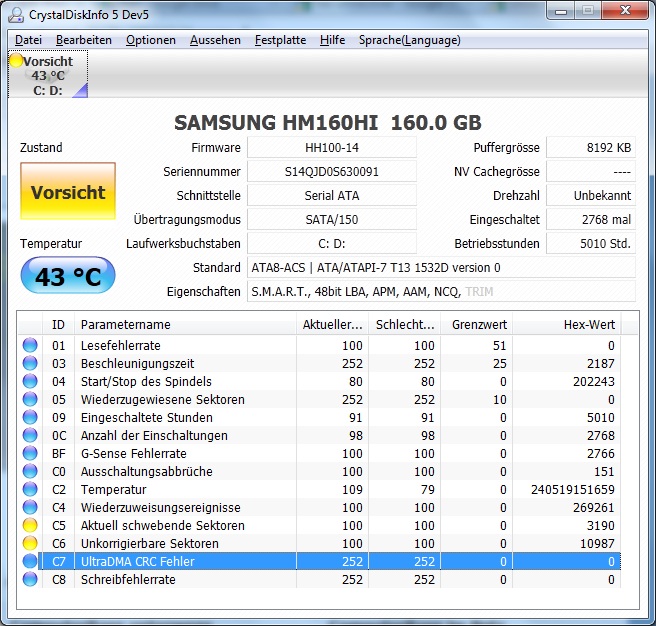Viewport: 656px width, 626px height.
Task: Click the blue 43 °C temperature button
Action: click(x=68, y=276)
